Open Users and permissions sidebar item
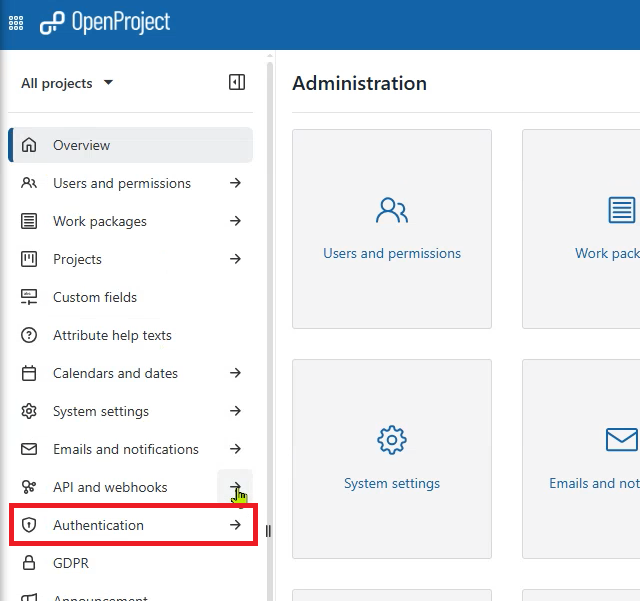Image resolution: width=640 pixels, height=601 pixels. pos(122,183)
